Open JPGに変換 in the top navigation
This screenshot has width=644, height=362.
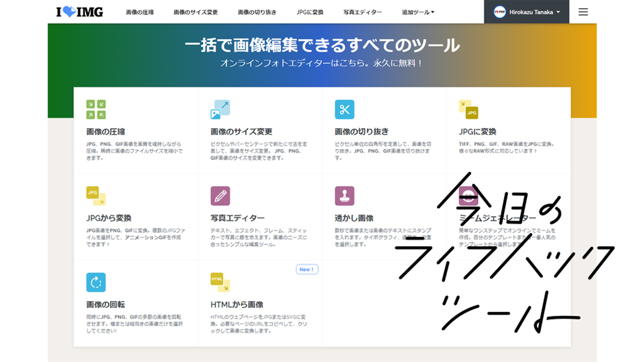tap(310, 12)
